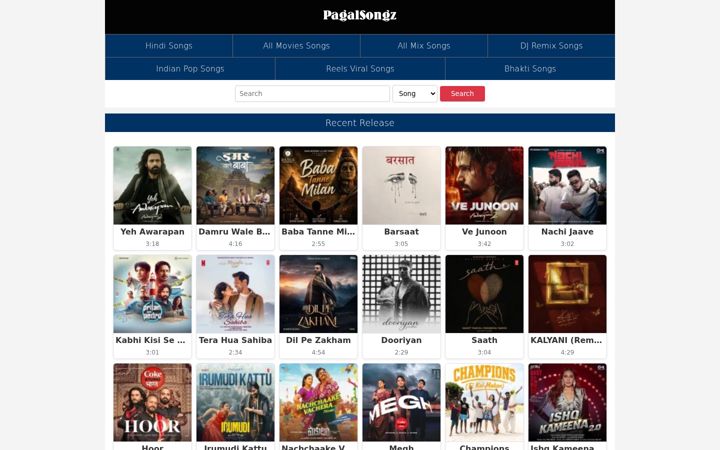Open Baba Tanne Milan album cover
Viewport: 720px width, 450px height.
point(318,186)
